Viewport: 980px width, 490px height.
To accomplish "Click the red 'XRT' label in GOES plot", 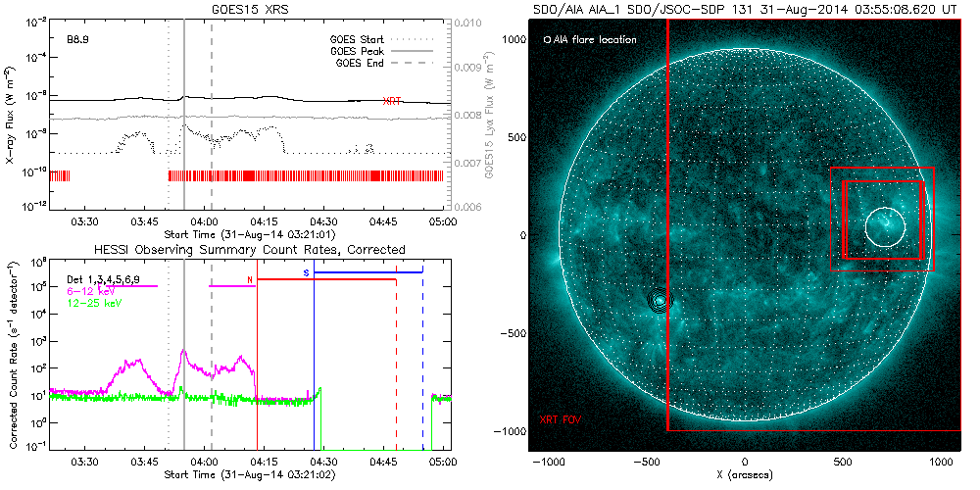I will (x=392, y=101).
